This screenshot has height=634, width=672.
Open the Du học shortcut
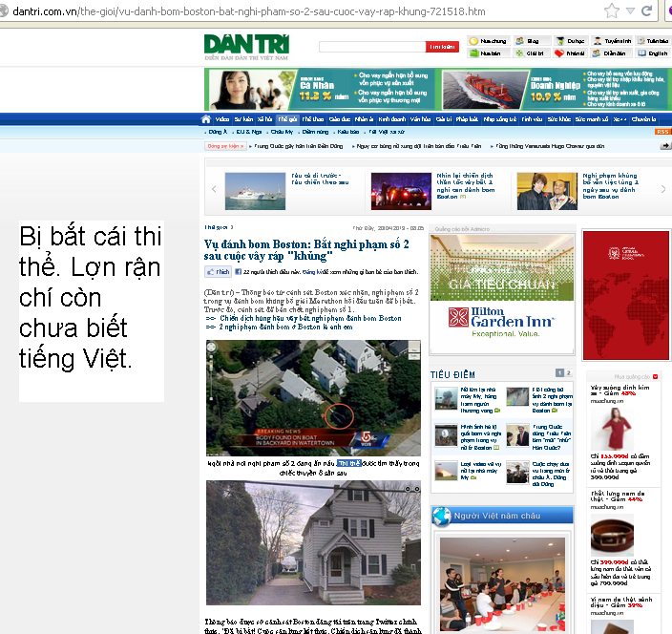pyautogui.click(x=571, y=41)
